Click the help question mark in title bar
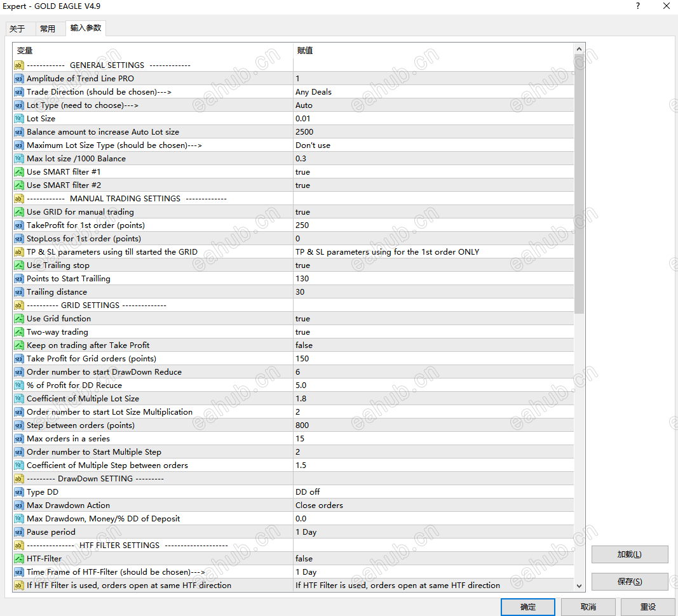This screenshot has height=616, width=678. [x=638, y=6]
